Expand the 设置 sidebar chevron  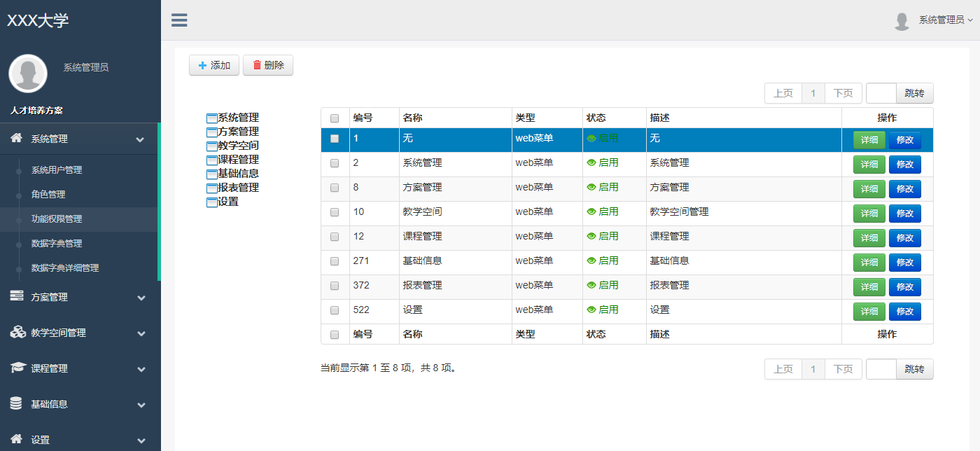pyautogui.click(x=141, y=440)
